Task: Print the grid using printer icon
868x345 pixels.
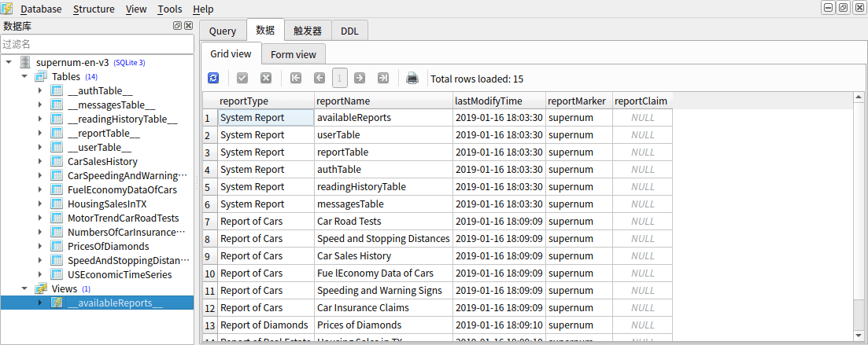Action: pyautogui.click(x=412, y=79)
